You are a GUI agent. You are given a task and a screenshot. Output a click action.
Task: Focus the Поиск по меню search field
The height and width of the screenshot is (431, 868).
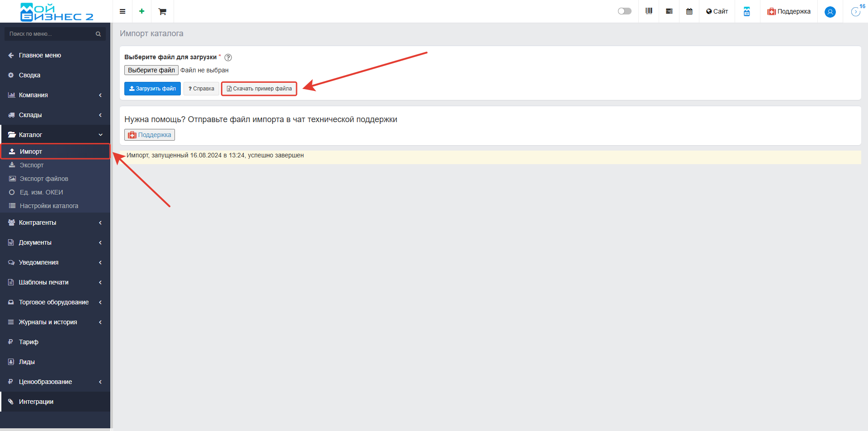(50, 34)
